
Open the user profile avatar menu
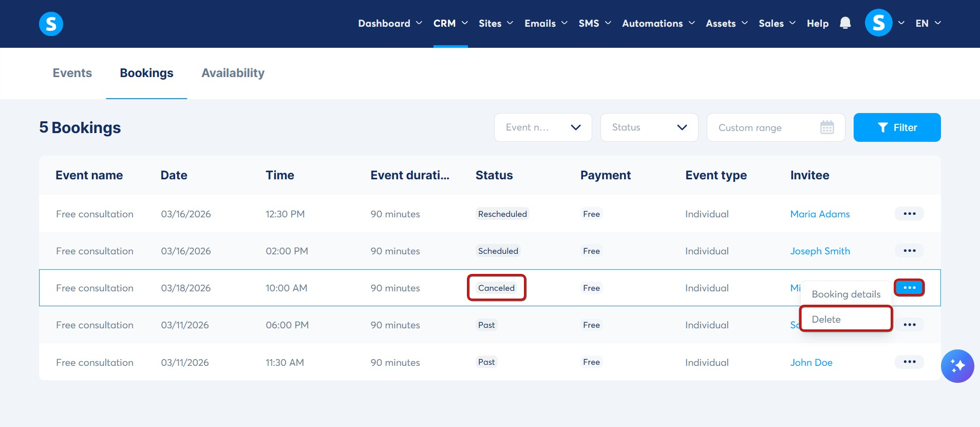[878, 23]
